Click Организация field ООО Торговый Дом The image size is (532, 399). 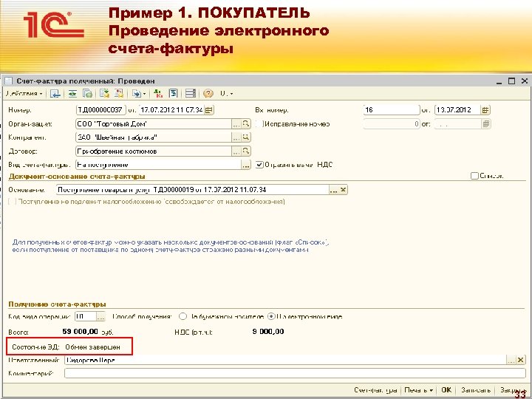click(x=154, y=124)
